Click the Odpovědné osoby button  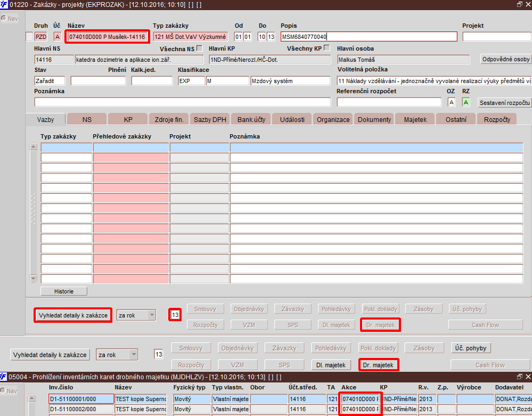pyautogui.click(x=506, y=59)
